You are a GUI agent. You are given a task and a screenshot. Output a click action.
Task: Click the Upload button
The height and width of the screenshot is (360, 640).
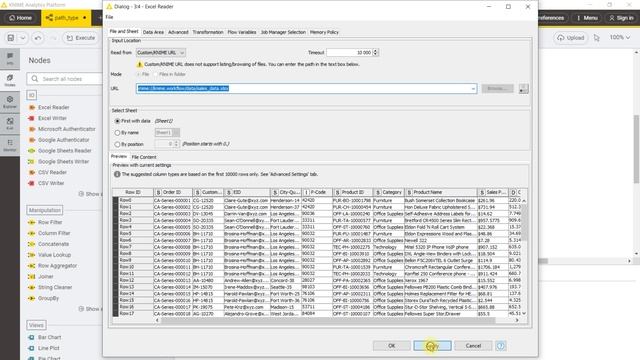(x=571, y=38)
